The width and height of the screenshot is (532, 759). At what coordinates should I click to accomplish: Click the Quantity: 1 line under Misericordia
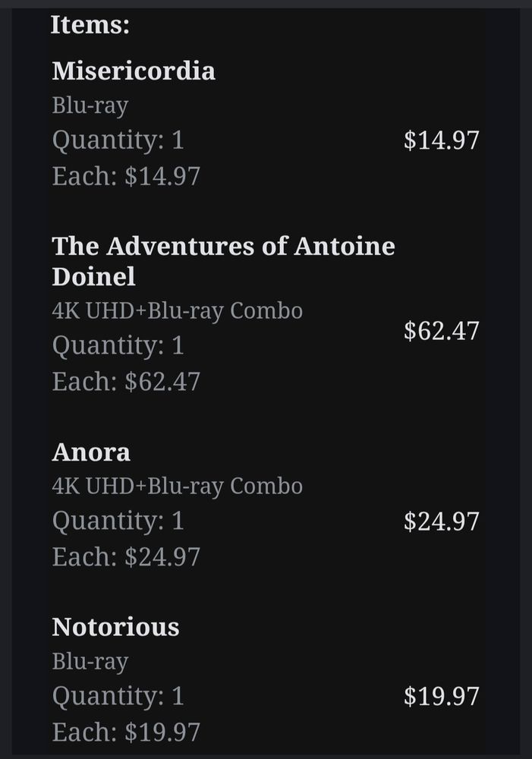pyautogui.click(x=118, y=140)
